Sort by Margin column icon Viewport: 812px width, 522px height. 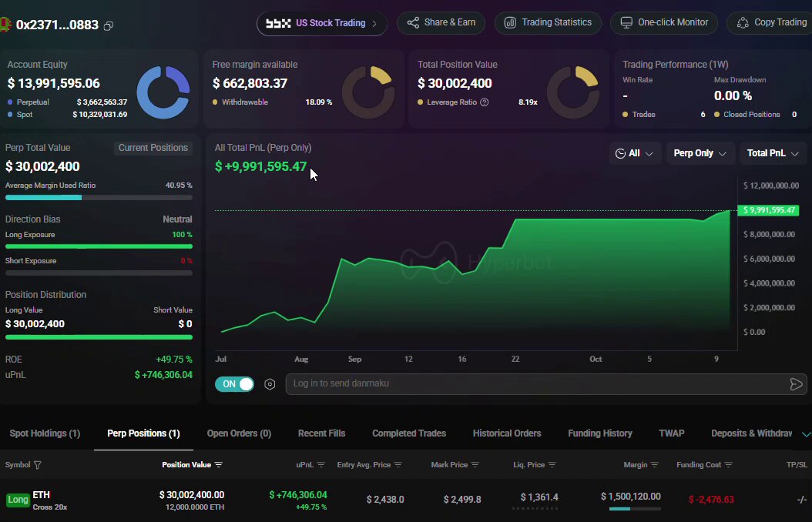pyautogui.click(x=655, y=464)
